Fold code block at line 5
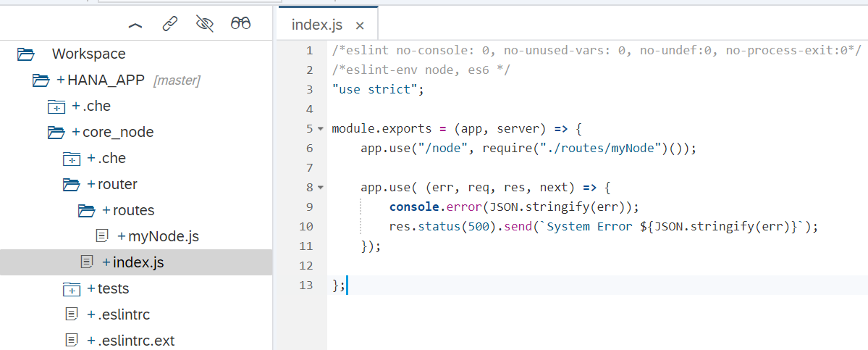Image resolution: width=868 pixels, height=350 pixels. point(321,129)
